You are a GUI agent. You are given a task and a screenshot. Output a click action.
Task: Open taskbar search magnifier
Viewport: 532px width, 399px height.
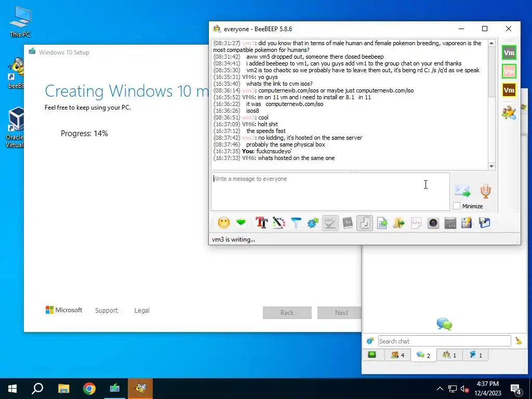pos(37,389)
